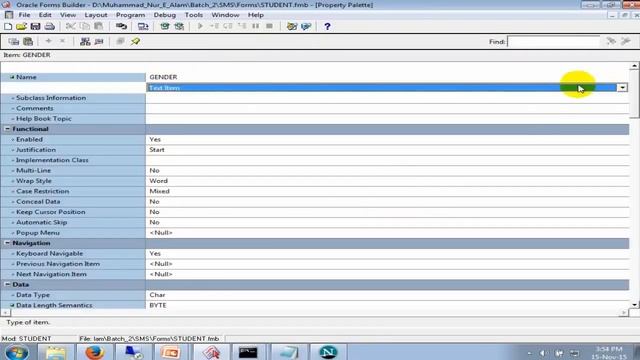This screenshot has height=360, width=640.
Task: Click the Copy Properties palette icon
Action: pos(13,41)
